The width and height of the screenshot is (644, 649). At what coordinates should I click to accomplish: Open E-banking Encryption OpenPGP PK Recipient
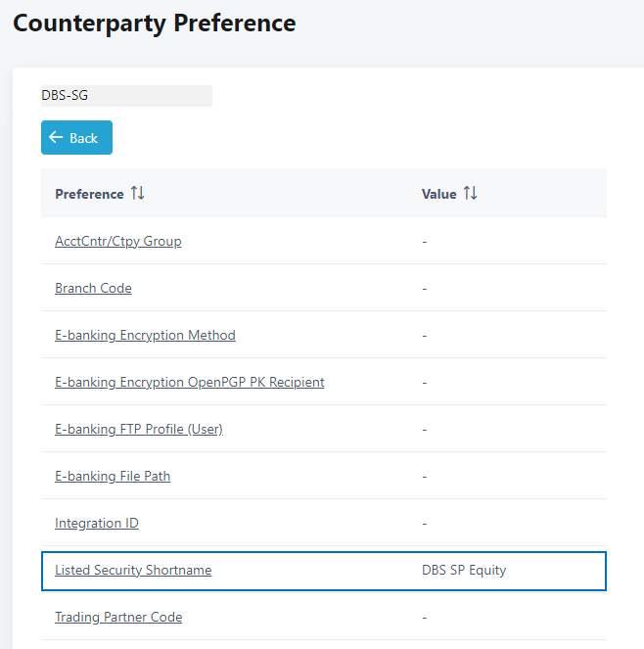pyautogui.click(x=189, y=382)
